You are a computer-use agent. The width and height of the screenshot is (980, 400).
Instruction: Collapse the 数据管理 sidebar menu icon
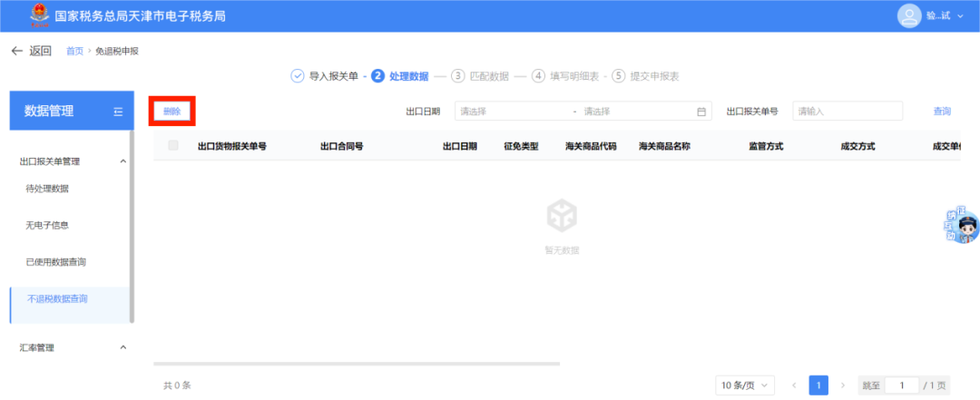pos(118,112)
